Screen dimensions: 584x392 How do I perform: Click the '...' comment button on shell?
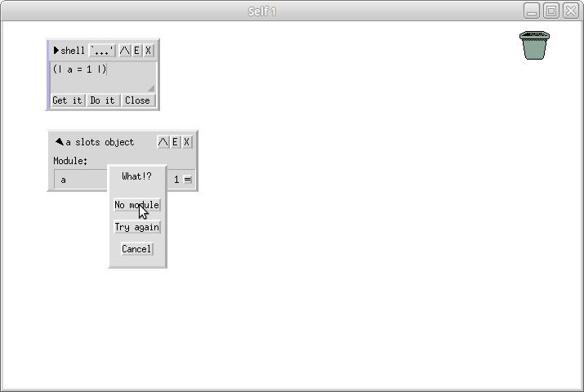(102, 51)
